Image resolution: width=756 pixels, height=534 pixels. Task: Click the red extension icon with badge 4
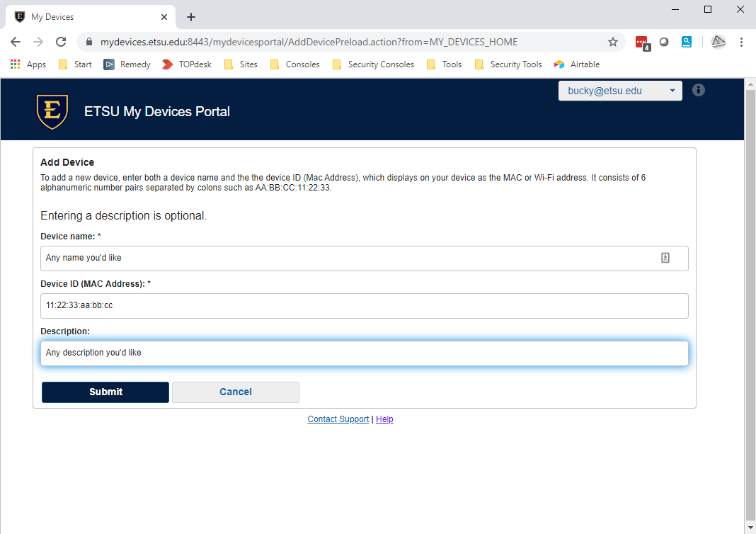(x=641, y=42)
